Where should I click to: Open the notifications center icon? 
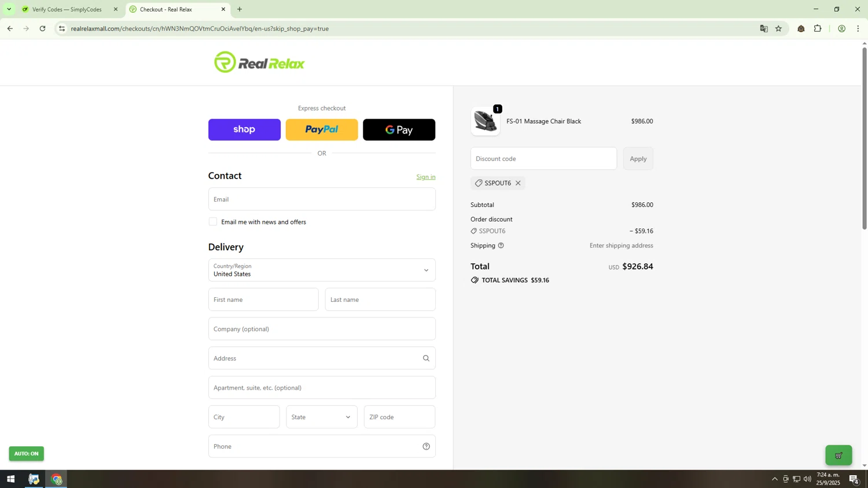(x=854, y=479)
